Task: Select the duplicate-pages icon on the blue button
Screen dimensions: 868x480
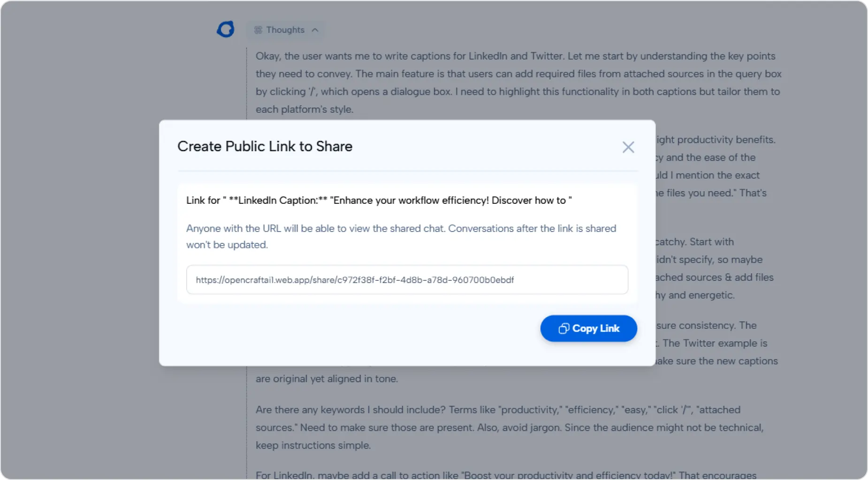Action: (x=563, y=328)
